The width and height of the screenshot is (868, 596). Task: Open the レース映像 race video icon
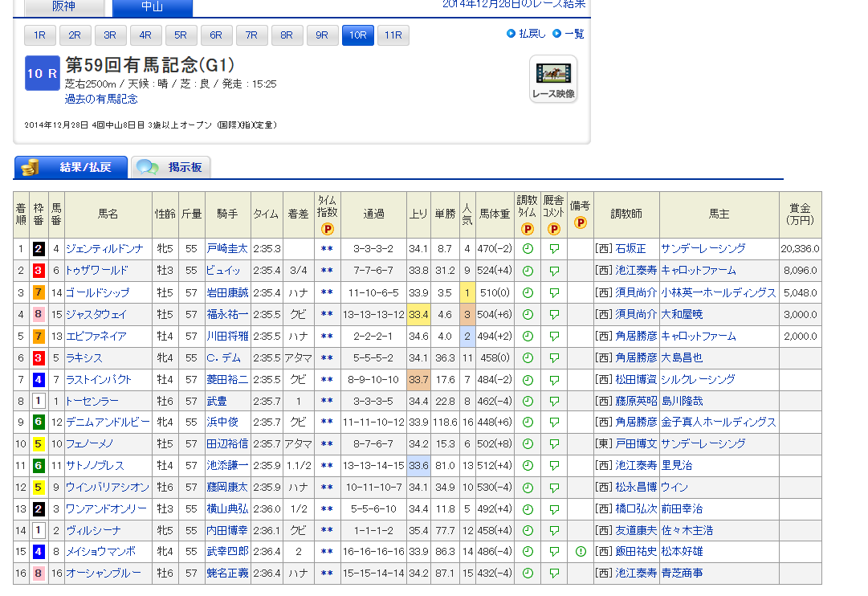coord(553,79)
